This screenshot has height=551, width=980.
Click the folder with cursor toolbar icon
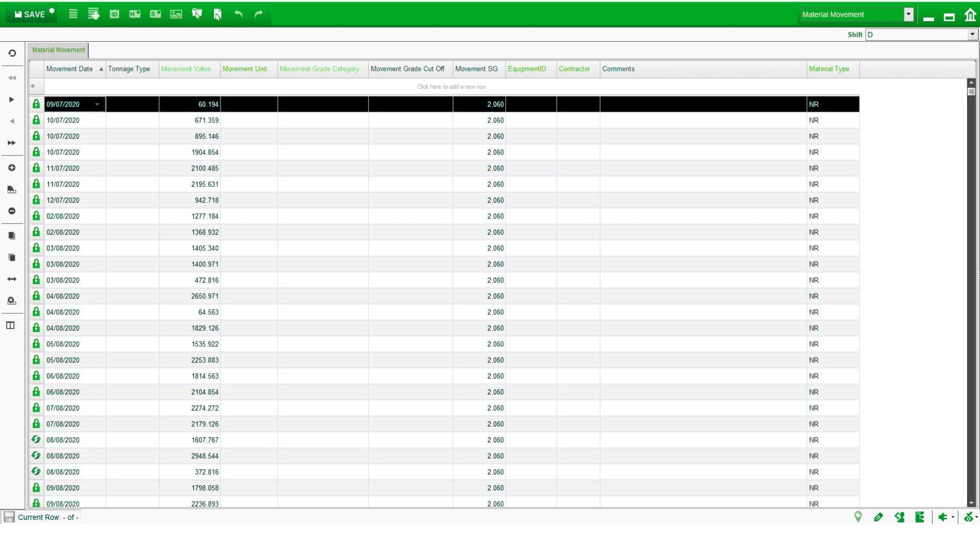tap(197, 14)
